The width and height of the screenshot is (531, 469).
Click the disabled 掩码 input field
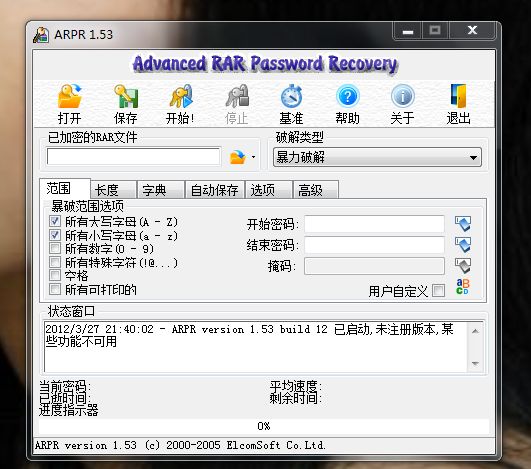[x=375, y=266]
